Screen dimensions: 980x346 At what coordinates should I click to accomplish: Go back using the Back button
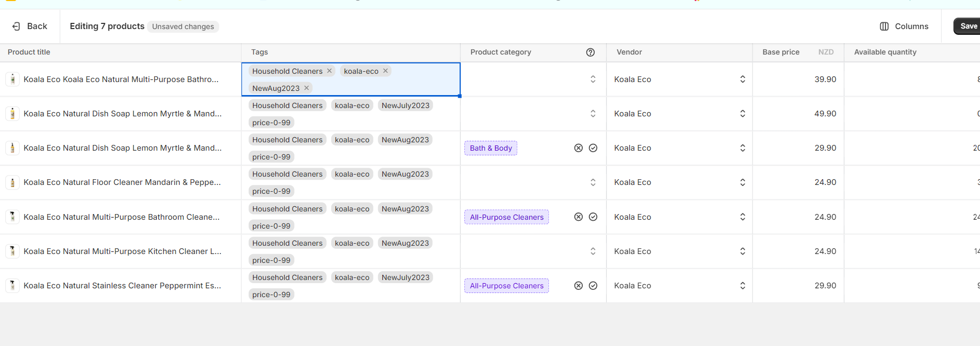point(30,26)
